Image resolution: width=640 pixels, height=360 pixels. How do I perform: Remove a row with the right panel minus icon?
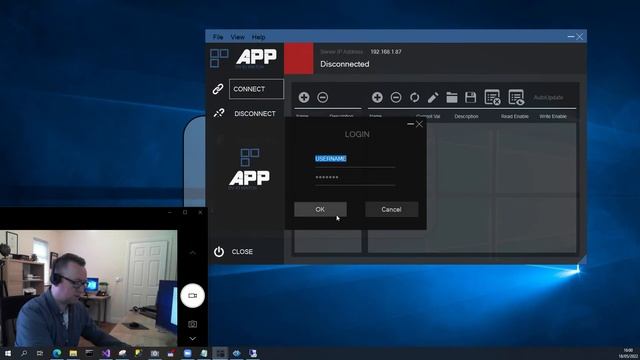396,97
